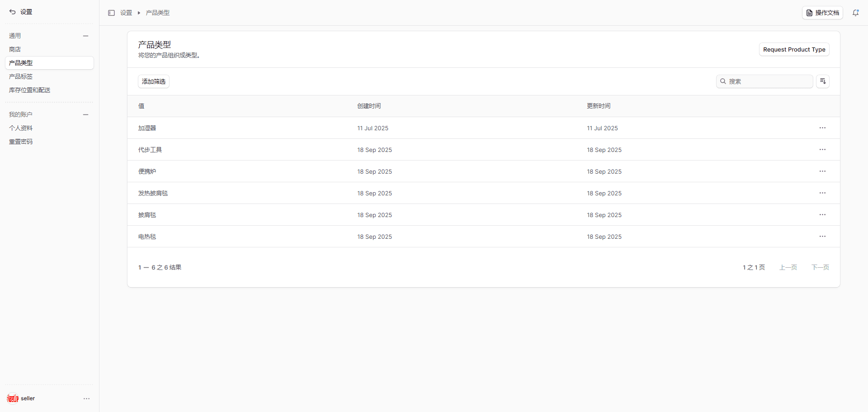Click the seller account more options icon
Image resolution: width=868 pixels, height=412 pixels.
point(86,398)
